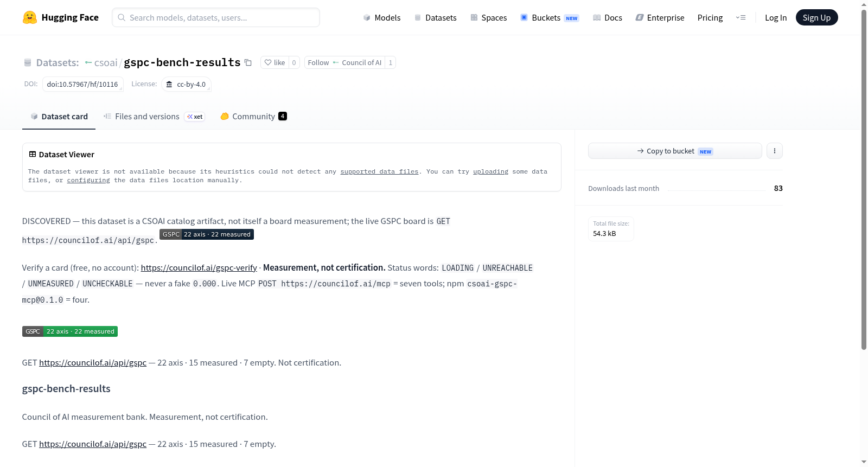Follow Council of AI

[x=345, y=62]
